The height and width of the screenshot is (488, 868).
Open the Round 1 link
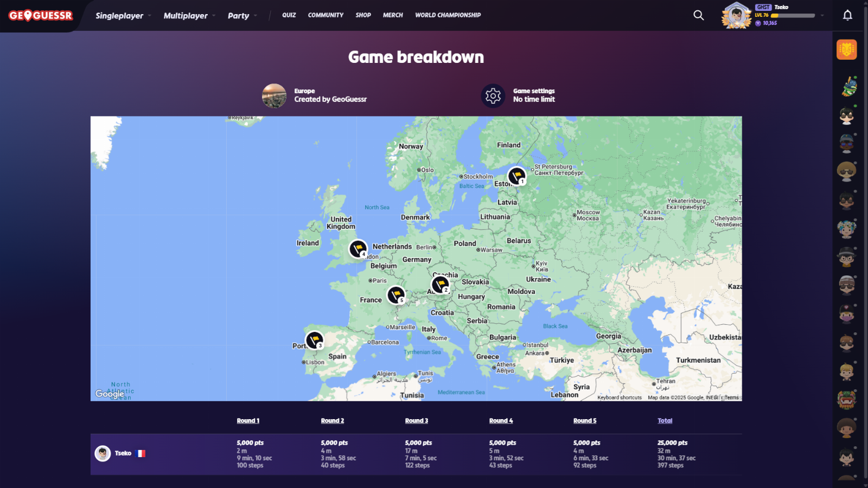(x=248, y=421)
